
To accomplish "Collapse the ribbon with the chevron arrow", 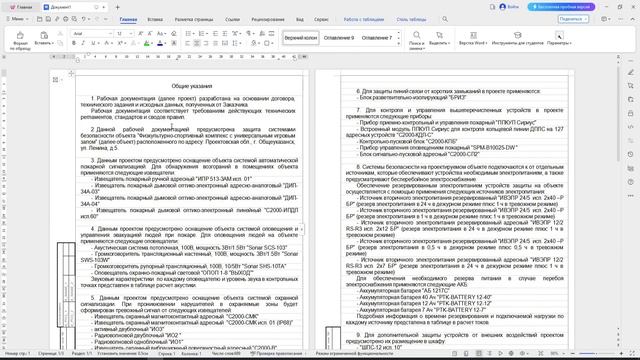I will [x=633, y=19].
